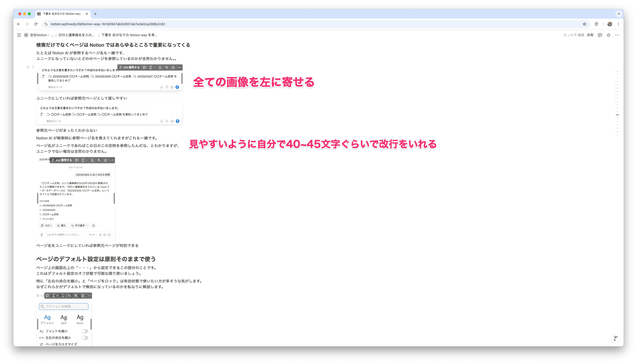Image resolution: width=637 pixels, height=364 pixels.
Task: Click さらに表示 expander in the chat image
Action: [x=47, y=219]
